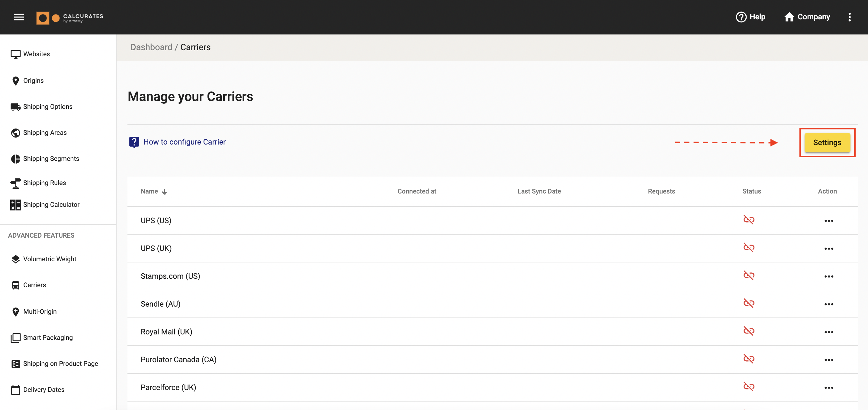Image resolution: width=868 pixels, height=410 pixels.
Task: Click the disconnected status icon for Royal Mail (UK)
Action: pos(749,331)
